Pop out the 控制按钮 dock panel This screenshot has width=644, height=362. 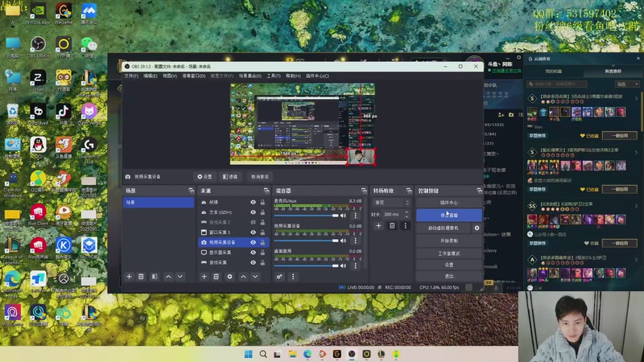click(479, 191)
